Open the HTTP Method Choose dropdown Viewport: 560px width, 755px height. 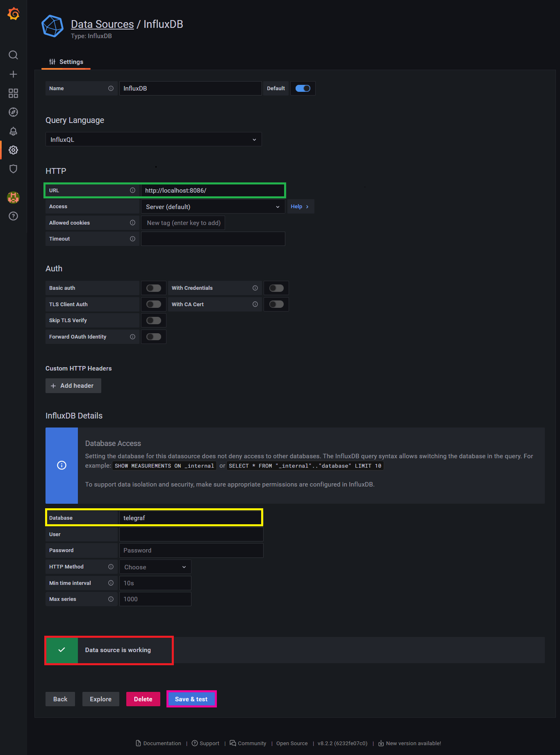155,567
